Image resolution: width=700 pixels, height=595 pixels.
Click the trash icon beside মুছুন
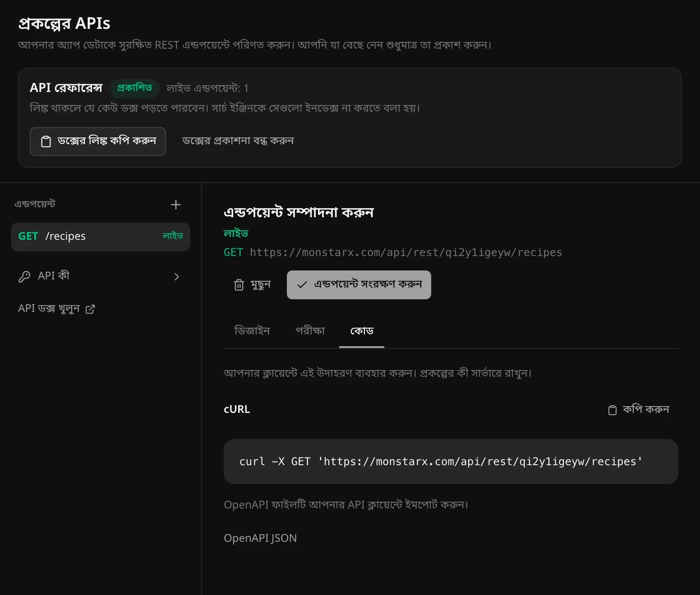point(239,285)
